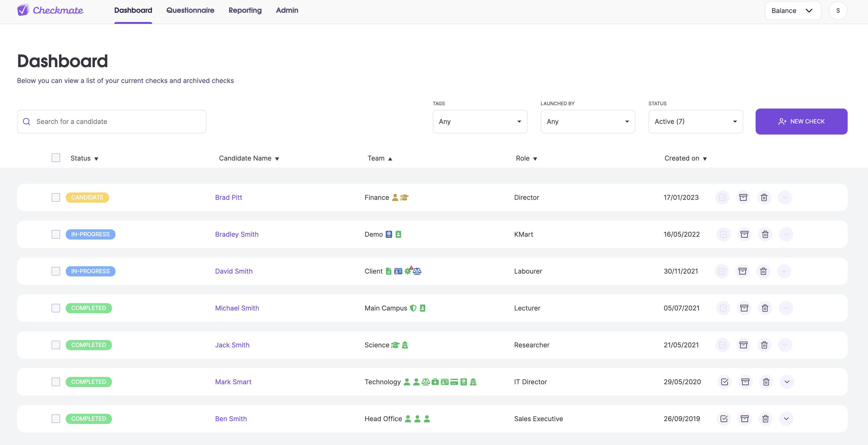
Task: Switch to the Questionnaire tab
Action: click(190, 10)
